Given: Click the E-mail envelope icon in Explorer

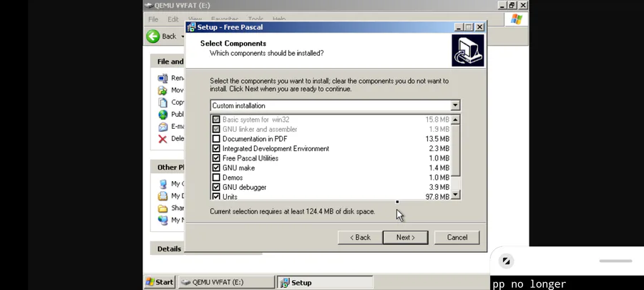Looking at the screenshot, I should (x=163, y=127).
